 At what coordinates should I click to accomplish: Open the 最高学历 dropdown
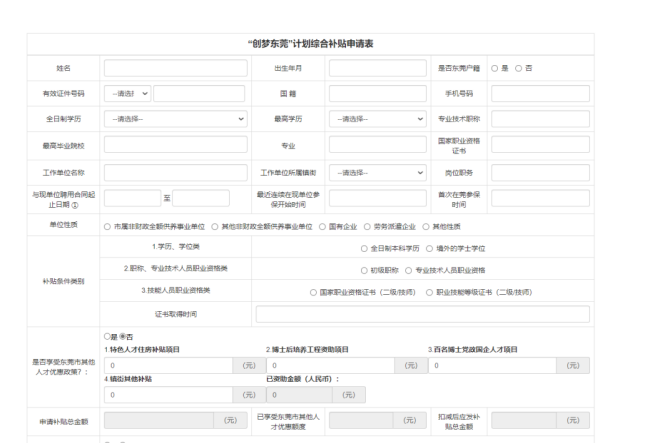click(x=380, y=119)
